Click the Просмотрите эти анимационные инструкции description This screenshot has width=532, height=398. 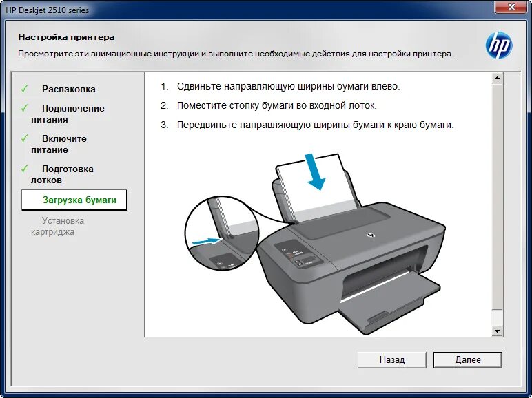pos(236,54)
